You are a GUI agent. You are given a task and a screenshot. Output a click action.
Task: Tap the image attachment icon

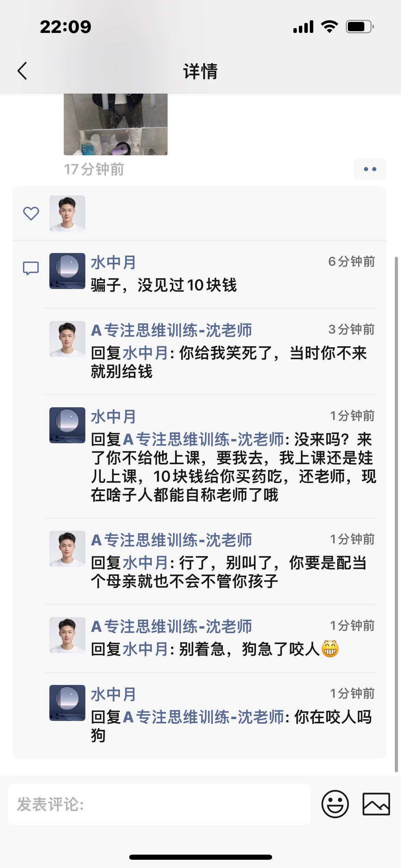[x=376, y=804]
